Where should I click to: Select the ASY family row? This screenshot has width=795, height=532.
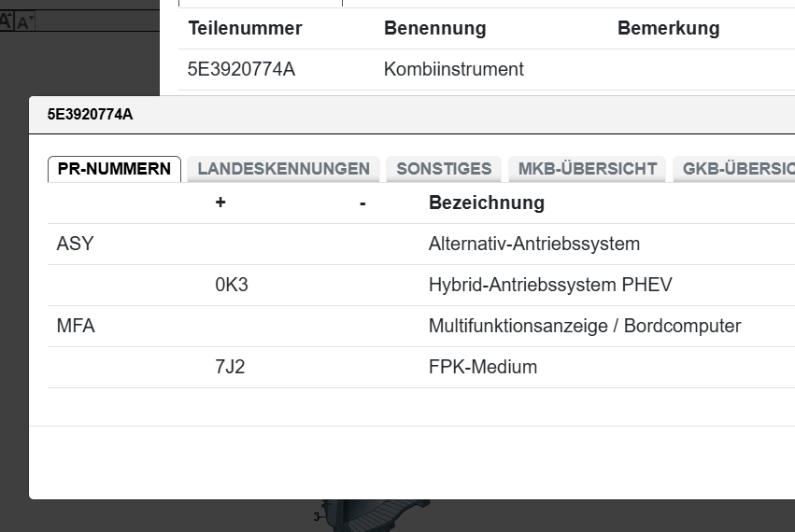pos(76,244)
